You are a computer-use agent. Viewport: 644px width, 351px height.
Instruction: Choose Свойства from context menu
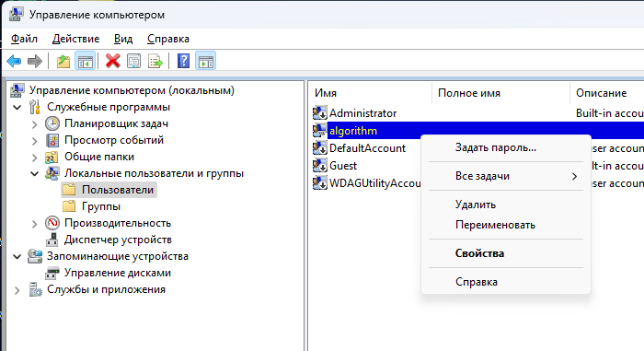point(506,253)
